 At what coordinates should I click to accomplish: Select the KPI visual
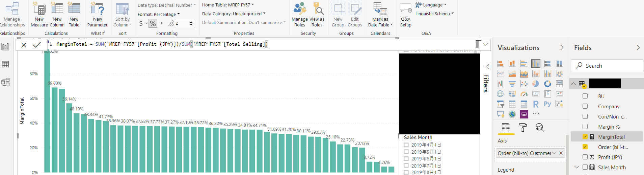click(559, 94)
